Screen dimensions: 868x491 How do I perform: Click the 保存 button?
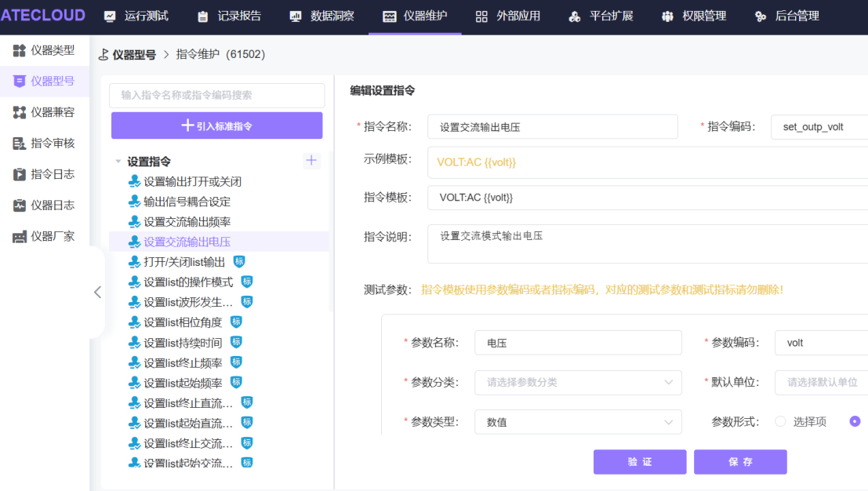(x=741, y=462)
